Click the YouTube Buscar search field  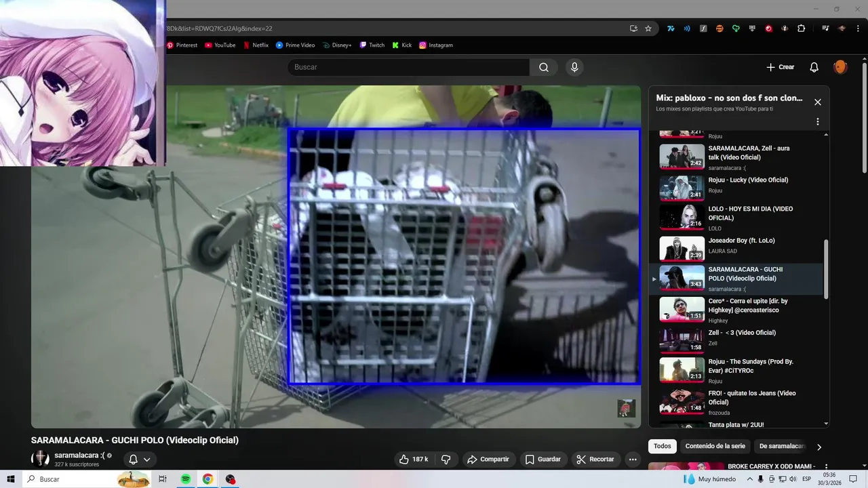pyautogui.click(x=408, y=67)
